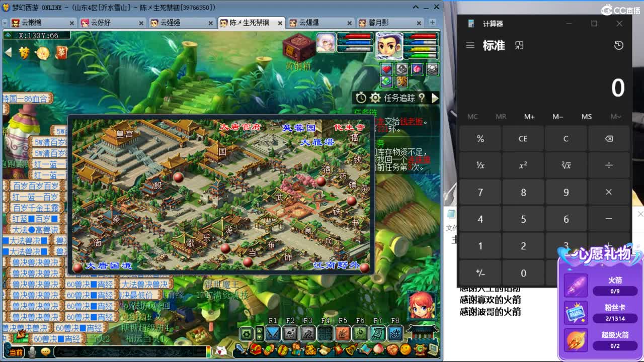Use the F5 orange skill shortcut
The image size is (644, 362).
click(x=343, y=333)
